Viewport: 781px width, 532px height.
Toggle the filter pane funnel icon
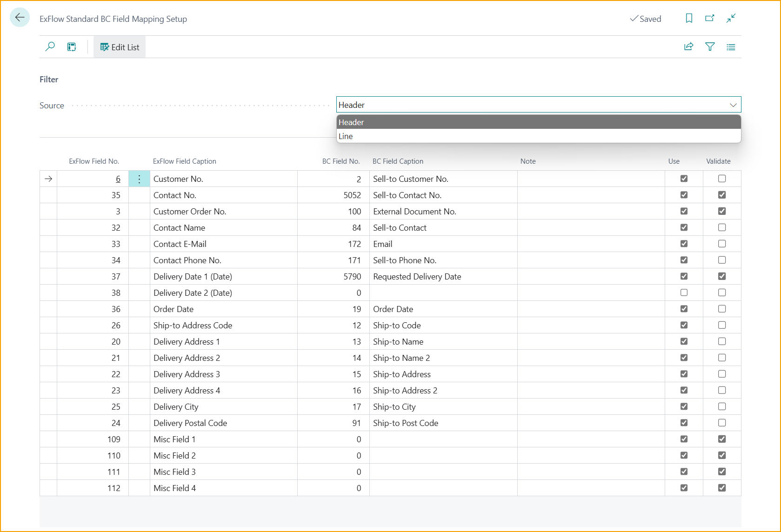(x=710, y=47)
